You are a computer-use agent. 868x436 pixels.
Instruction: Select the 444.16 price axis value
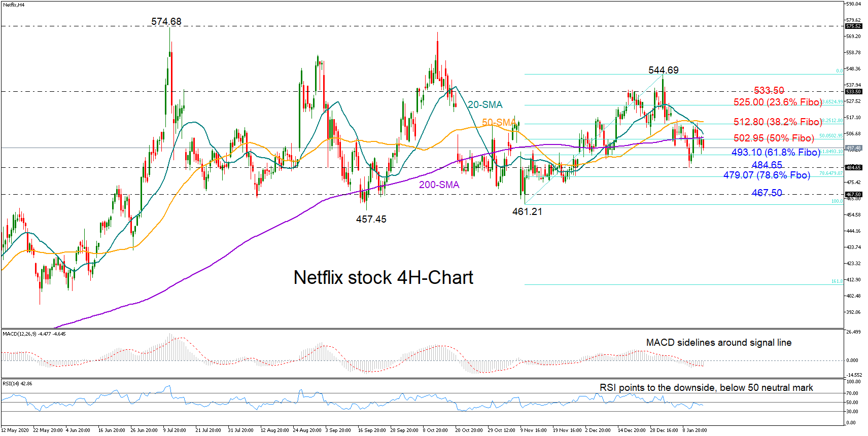[x=853, y=231]
